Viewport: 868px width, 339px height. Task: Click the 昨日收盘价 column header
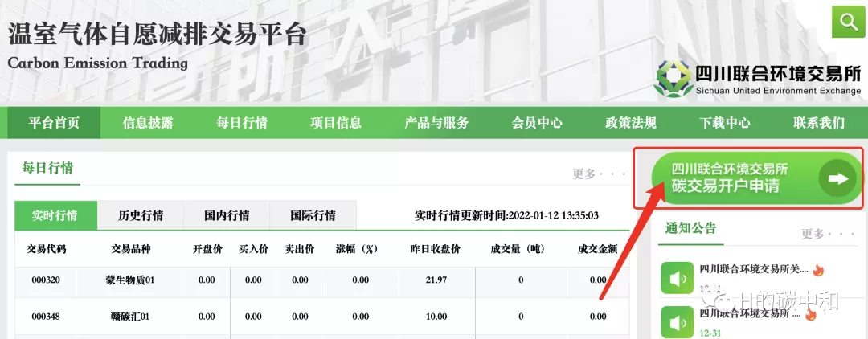[436, 249]
